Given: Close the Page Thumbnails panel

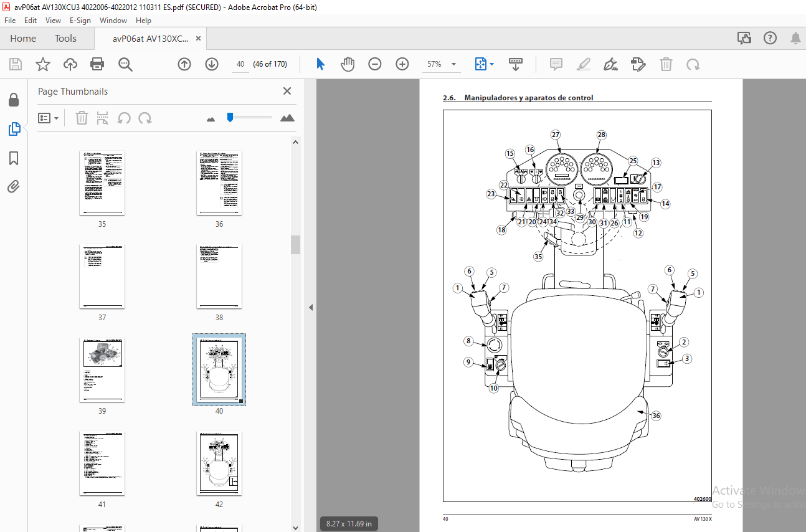Looking at the screenshot, I should pyautogui.click(x=287, y=91).
